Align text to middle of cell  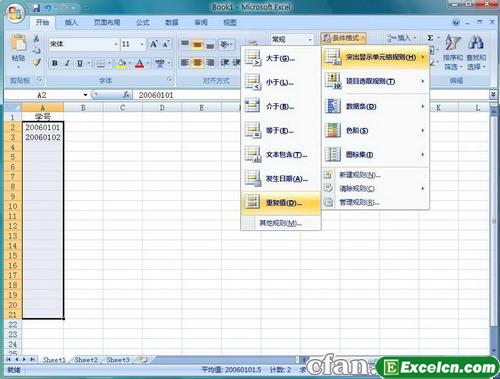(198, 44)
